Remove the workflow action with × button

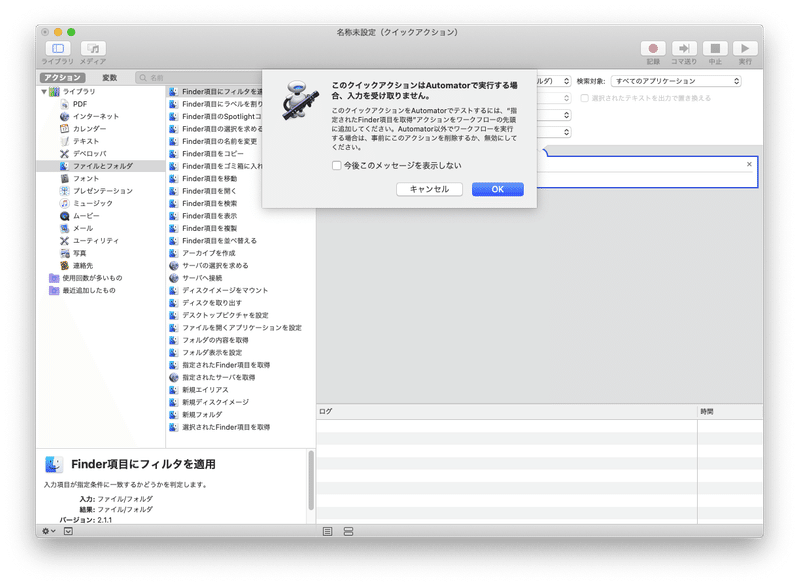coord(749,164)
